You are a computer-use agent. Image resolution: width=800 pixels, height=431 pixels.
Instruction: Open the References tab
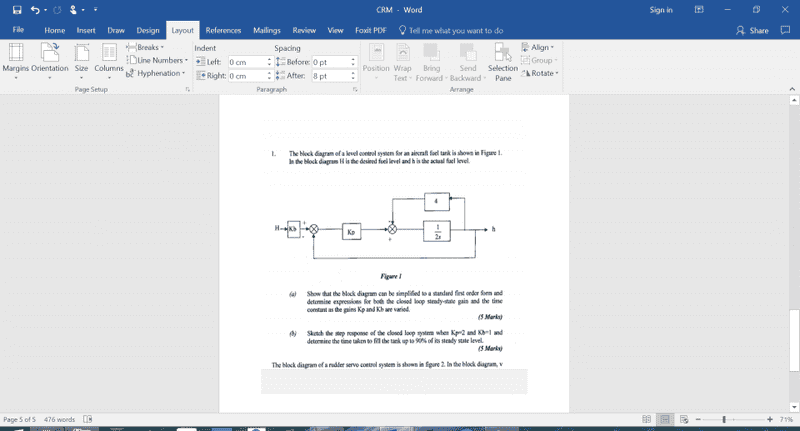click(223, 31)
